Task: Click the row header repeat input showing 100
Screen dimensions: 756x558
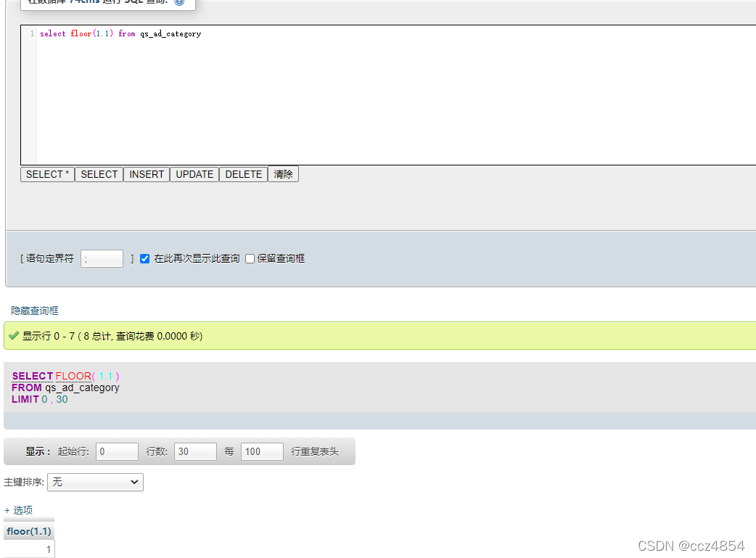Action: (261, 451)
